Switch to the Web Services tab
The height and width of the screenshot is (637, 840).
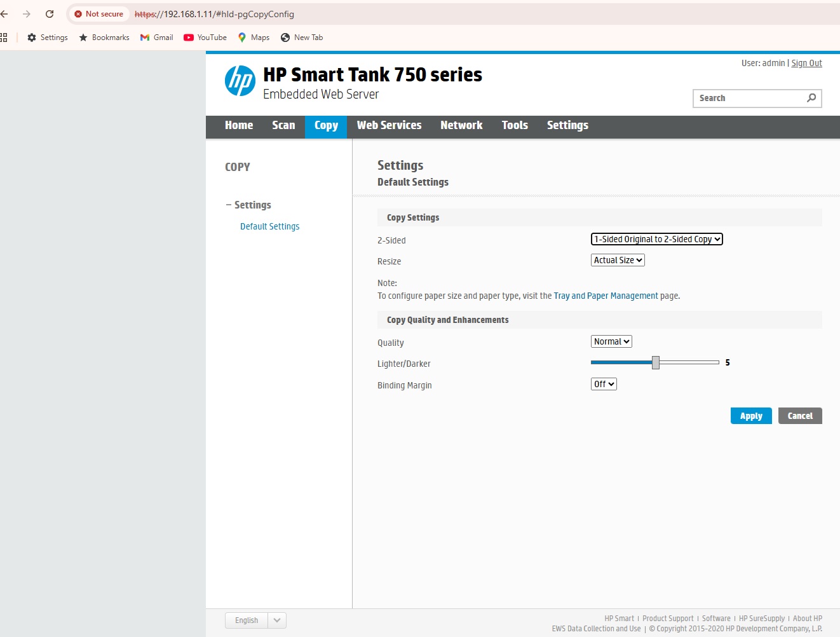[389, 125]
